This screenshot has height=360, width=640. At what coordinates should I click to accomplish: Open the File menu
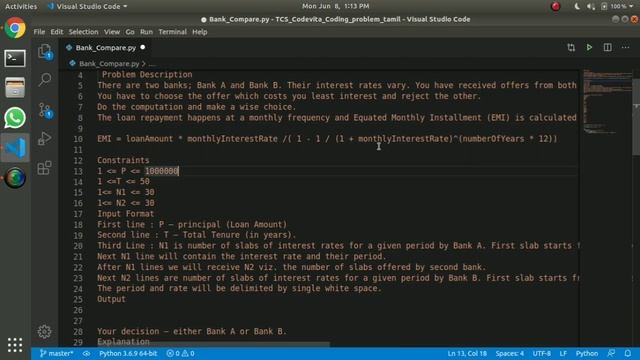click(x=39, y=32)
